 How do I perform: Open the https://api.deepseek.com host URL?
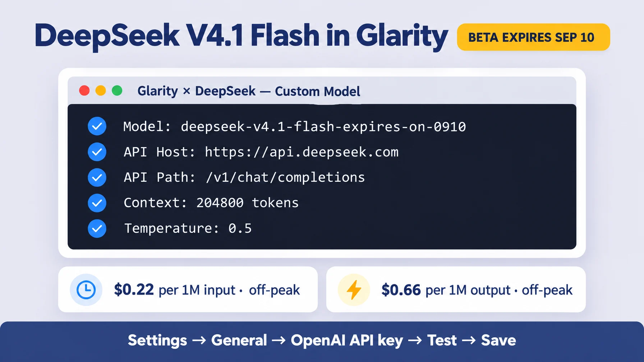point(302,152)
